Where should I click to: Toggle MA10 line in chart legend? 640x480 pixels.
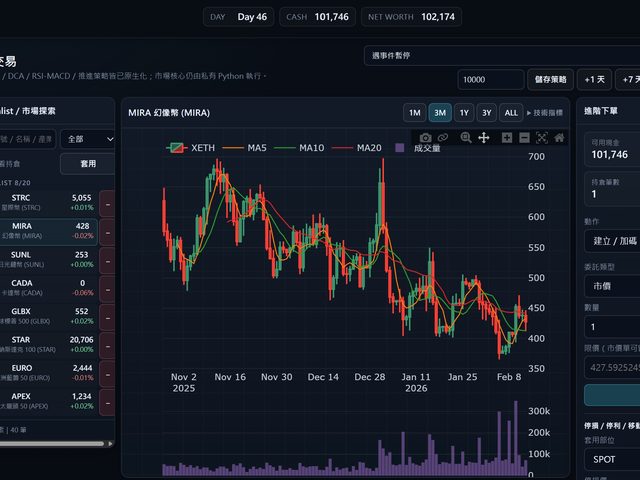[x=299, y=148]
